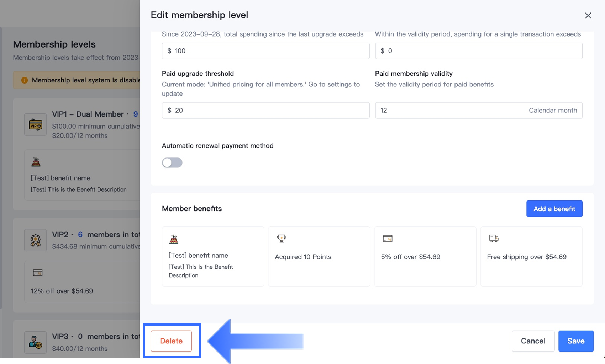Image resolution: width=605 pixels, height=364 pixels.
Task: Click the VIP1 ticket badge icon
Action: (35, 124)
